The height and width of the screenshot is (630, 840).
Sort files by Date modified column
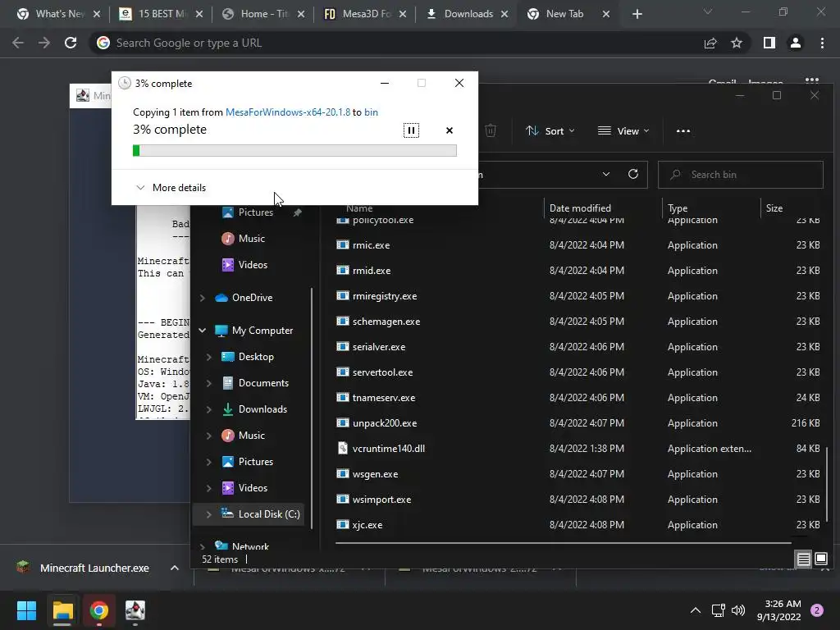(580, 208)
